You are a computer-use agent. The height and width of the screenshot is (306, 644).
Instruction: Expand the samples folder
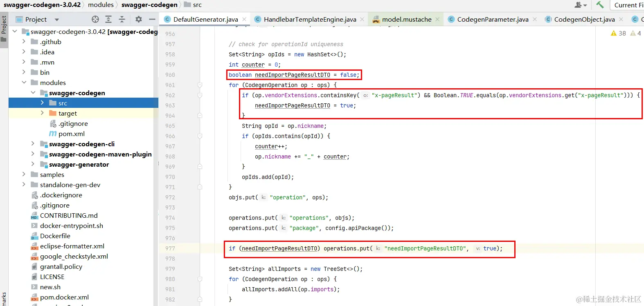click(x=24, y=174)
